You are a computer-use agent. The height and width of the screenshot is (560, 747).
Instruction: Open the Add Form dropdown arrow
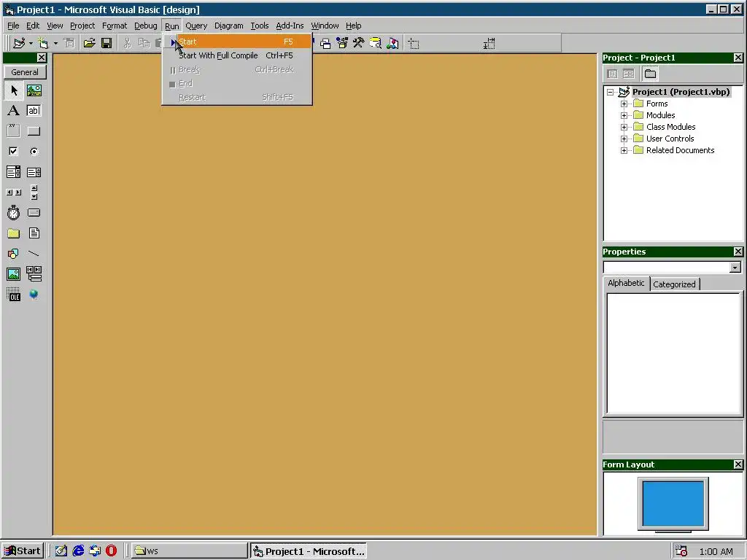[55, 43]
